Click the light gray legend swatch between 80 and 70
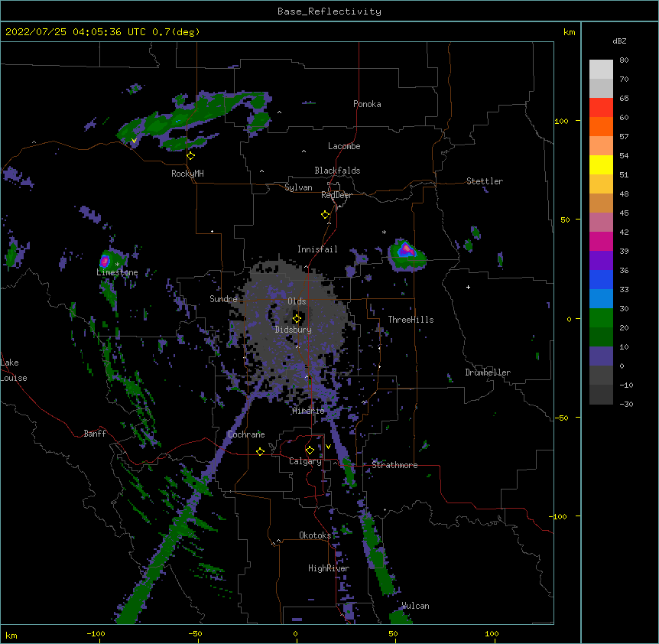The height and width of the screenshot is (644, 659). (x=601, y=70)
